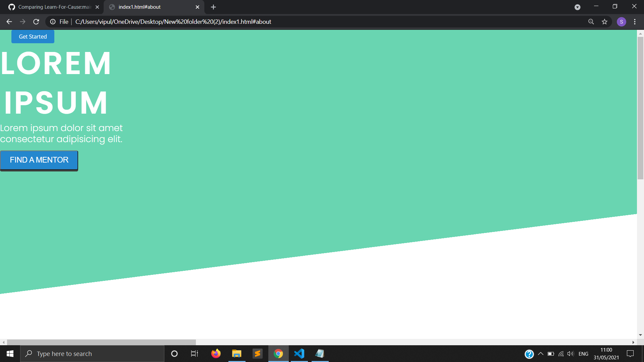Viewport: 644px width, 362px height.
Task: Close the index1.html#about tab
Action: pyautogui.click(x=197, y=7)
